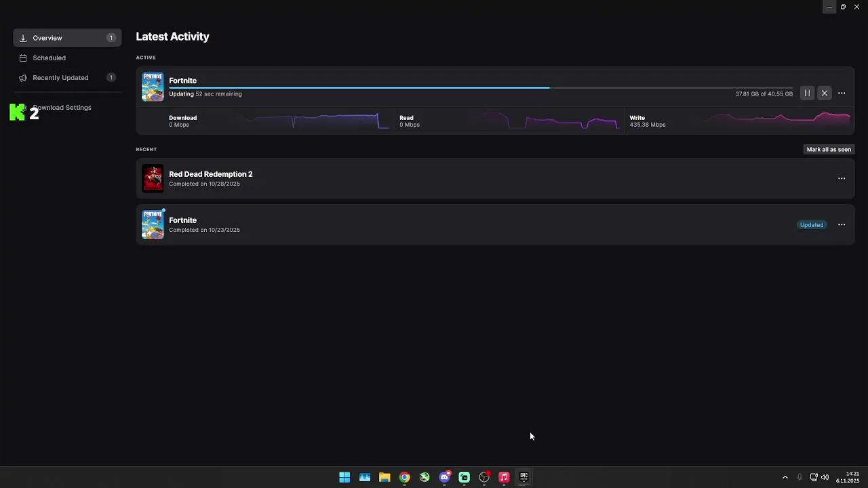868x488 pixels.
Task: Click the active Fortnite title
Action: click(x=182, y=81)
